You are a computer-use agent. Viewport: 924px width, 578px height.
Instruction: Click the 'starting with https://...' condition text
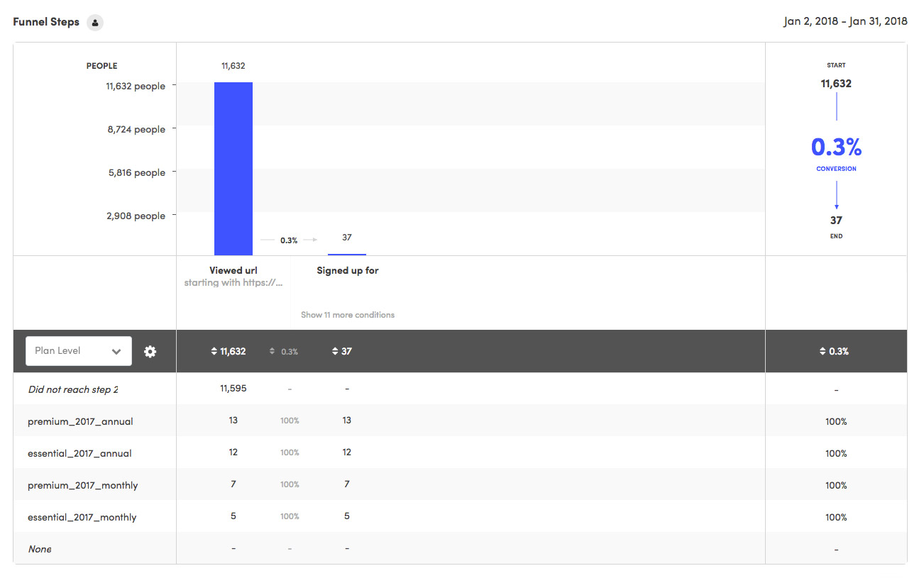[233, 283]
